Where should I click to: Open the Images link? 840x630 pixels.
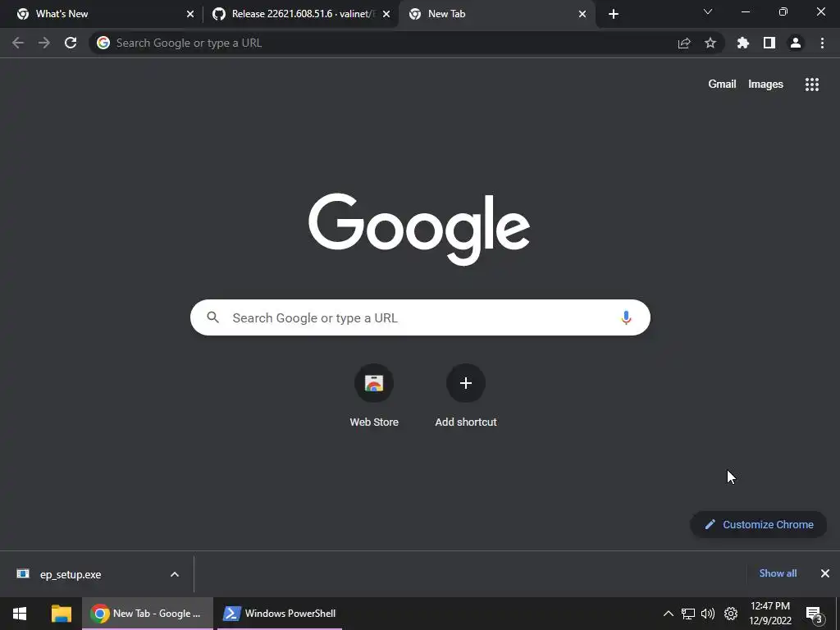coord(765,84)
